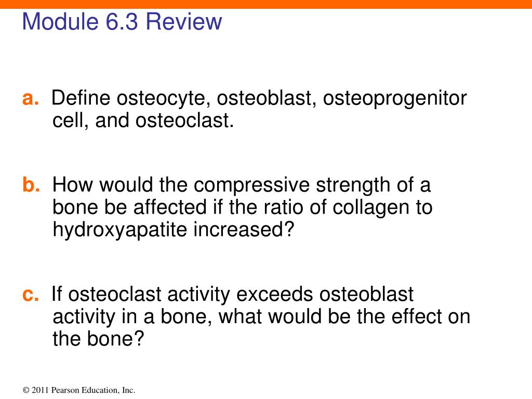Click the word "compressive" in question b

click(252, 186)
